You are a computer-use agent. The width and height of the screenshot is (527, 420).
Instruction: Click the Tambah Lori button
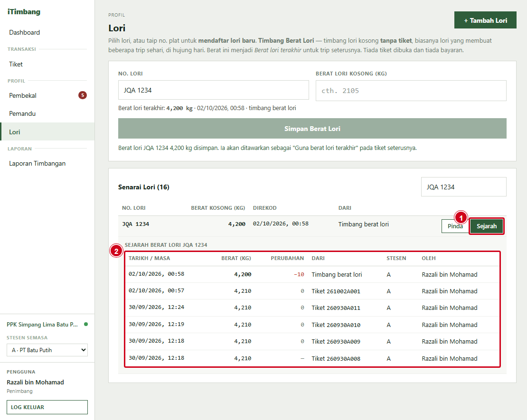485,20
